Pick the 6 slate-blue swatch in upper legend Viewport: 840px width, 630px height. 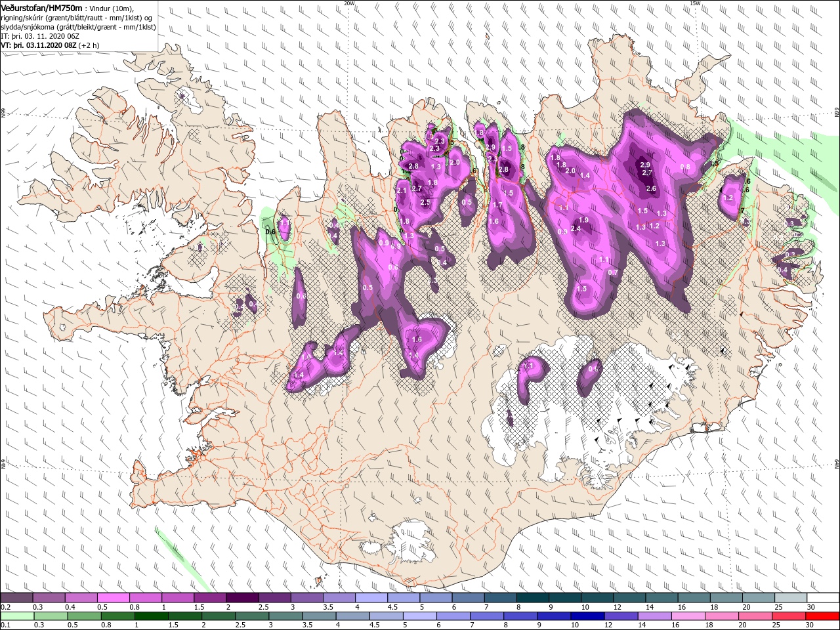468,598
